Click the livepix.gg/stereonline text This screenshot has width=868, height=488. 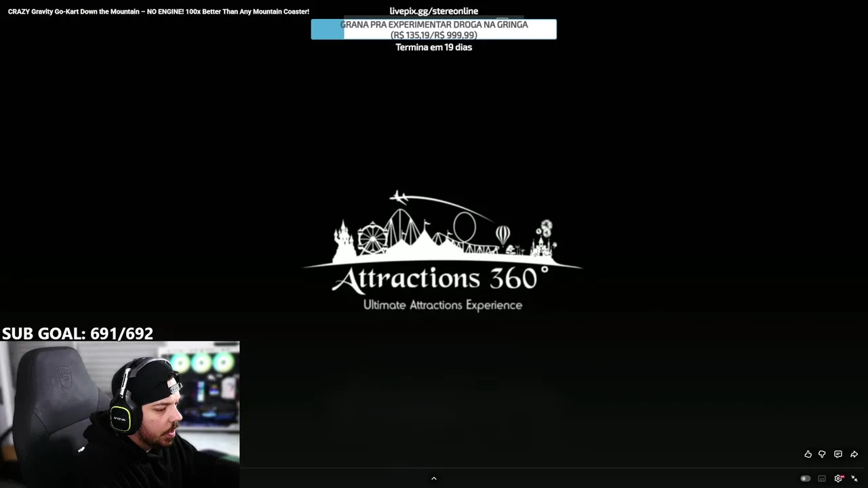434,11
